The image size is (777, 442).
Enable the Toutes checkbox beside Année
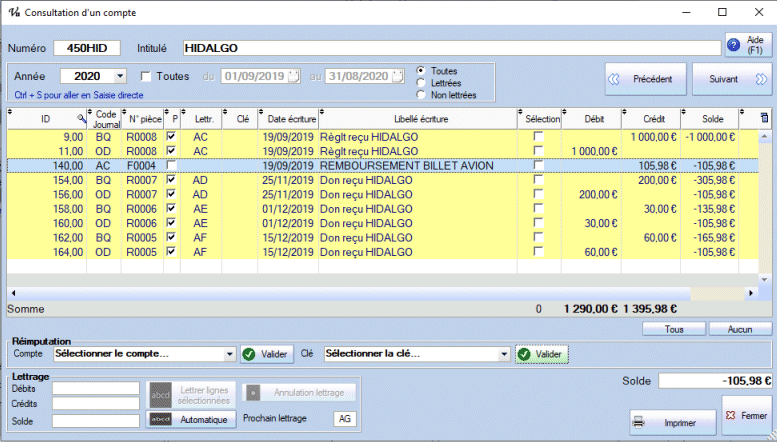point(146,76)
